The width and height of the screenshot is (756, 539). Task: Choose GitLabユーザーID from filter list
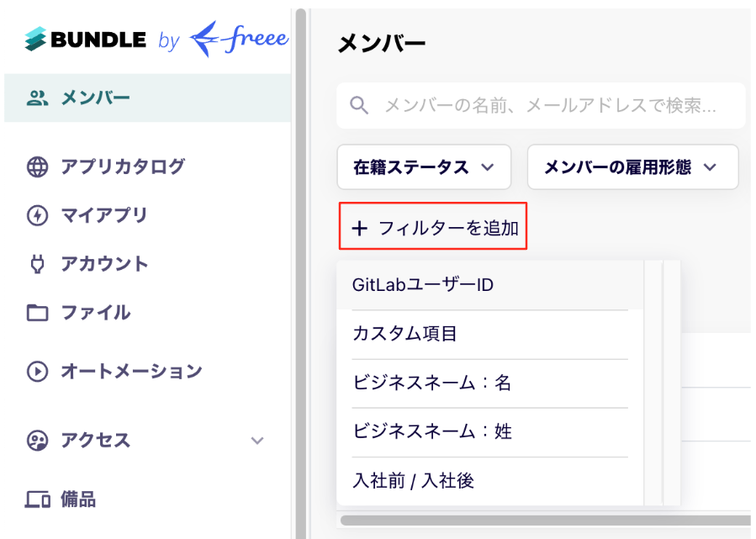coord(490,285)
